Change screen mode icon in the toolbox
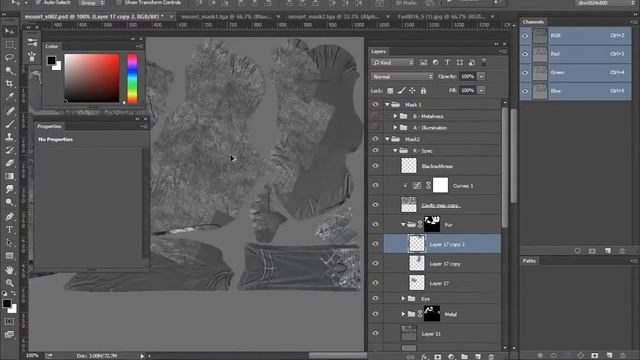This screenshot has height=360, width=640. 9,335
